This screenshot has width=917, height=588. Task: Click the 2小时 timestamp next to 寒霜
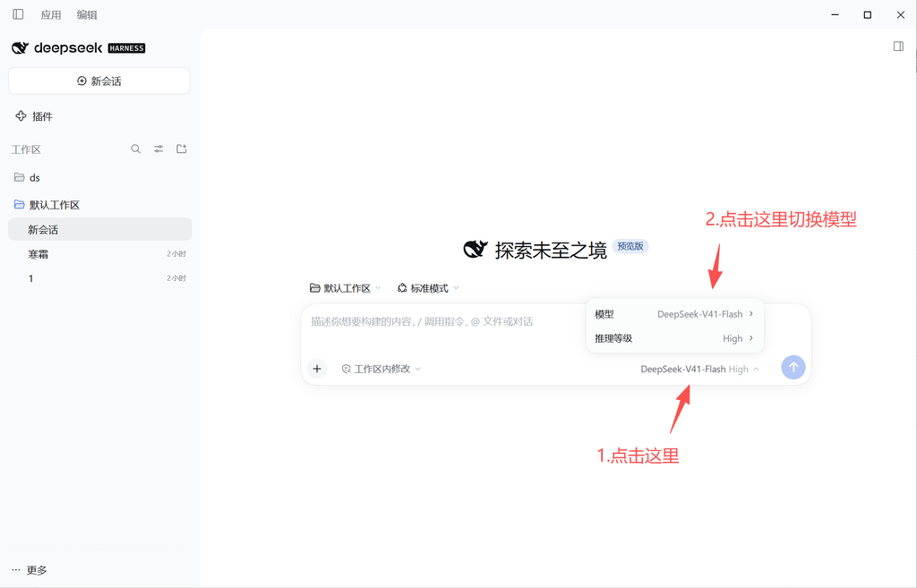tap(176, 253)
